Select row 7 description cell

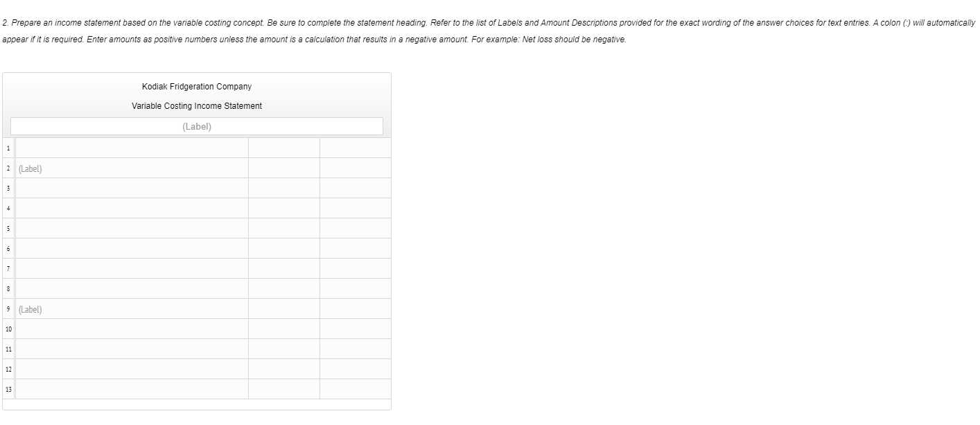pos(132,268)
